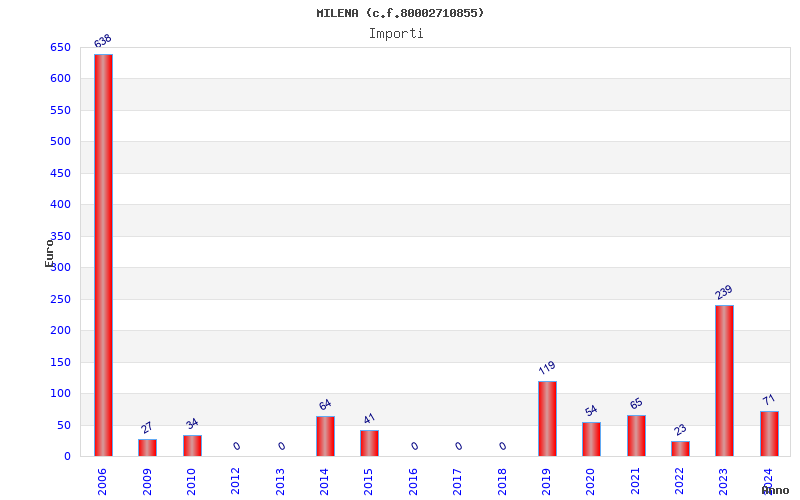The height and width of the screenshot is (500, 800).
Task: Click the y-axis value 450
Action: 60,173
